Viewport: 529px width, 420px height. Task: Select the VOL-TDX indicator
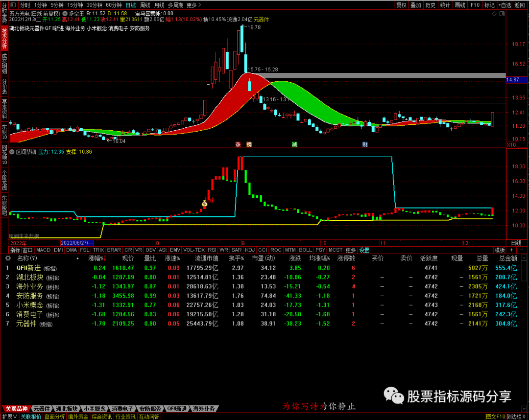click(194, 250)
